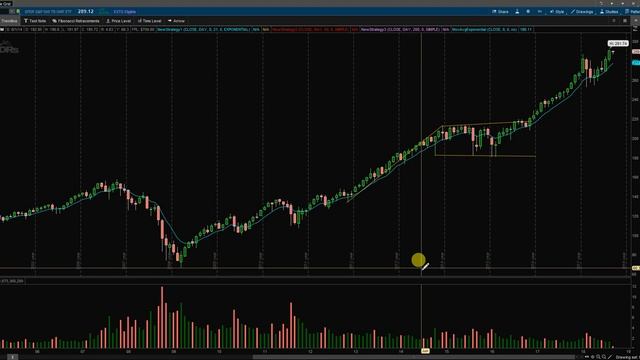The image size is (640, 360).
Task: Select the Time Level drawing tool
Action: coord(149,21)
